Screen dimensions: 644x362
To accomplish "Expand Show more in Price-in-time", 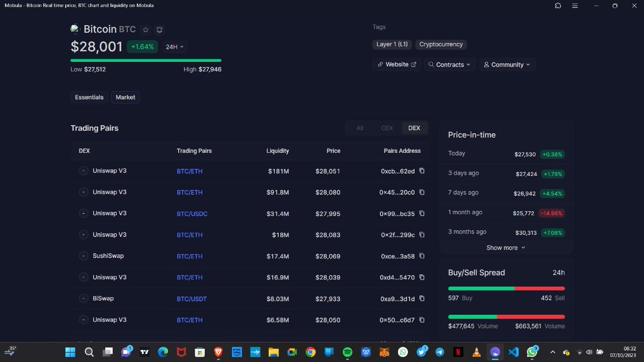I will click(506, 248).
